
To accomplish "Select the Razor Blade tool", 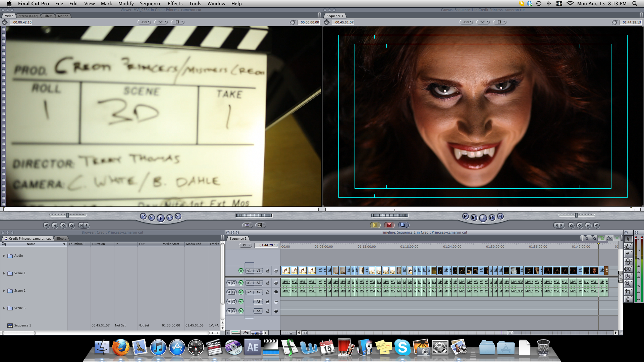I will pos(628,276).
